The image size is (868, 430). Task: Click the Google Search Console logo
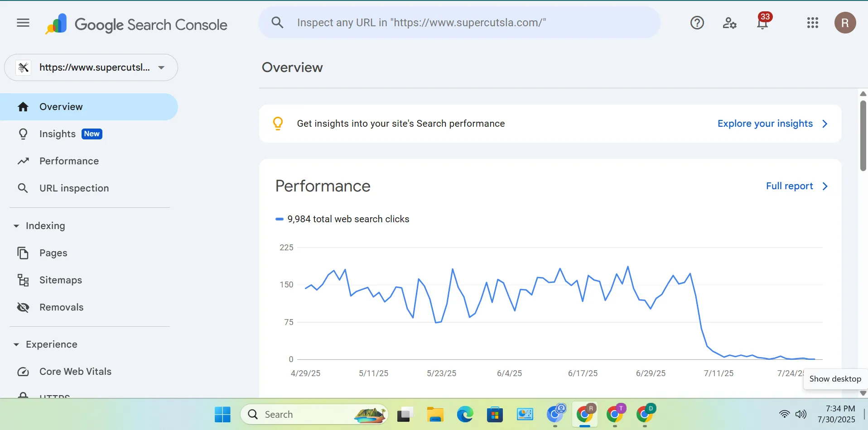coord(136,24)
